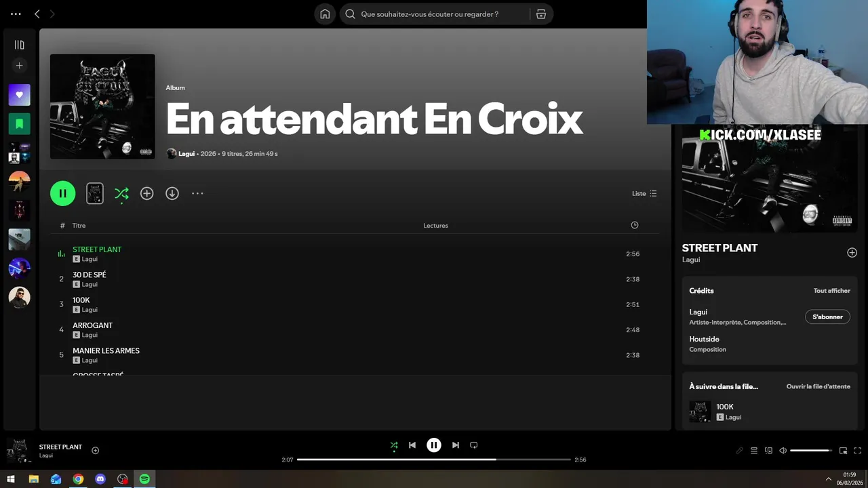Open the three-dots app menu
This screenshot has width=868, height=488.
(x=16, y=14)
